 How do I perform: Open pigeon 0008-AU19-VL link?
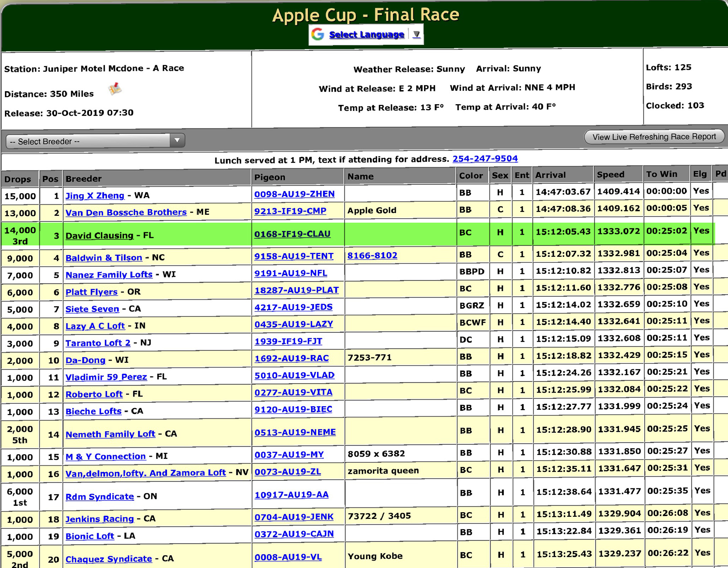(288, 557)
